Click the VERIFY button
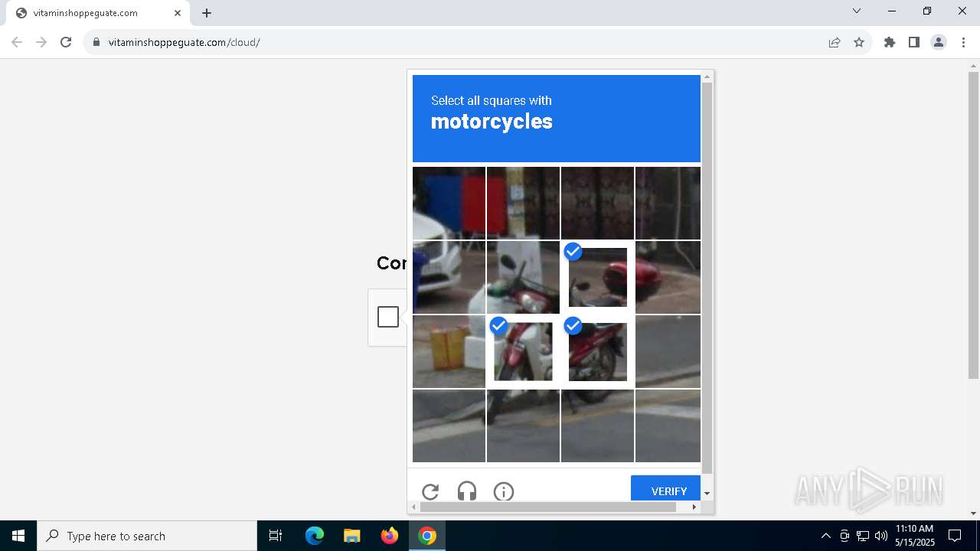This screenshot has width=980, height=551. pos(665,488)
